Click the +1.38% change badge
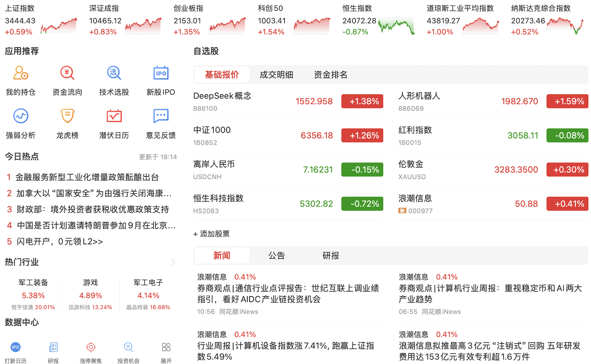Viewport: 591px width, 364px height. pos(362,101)
